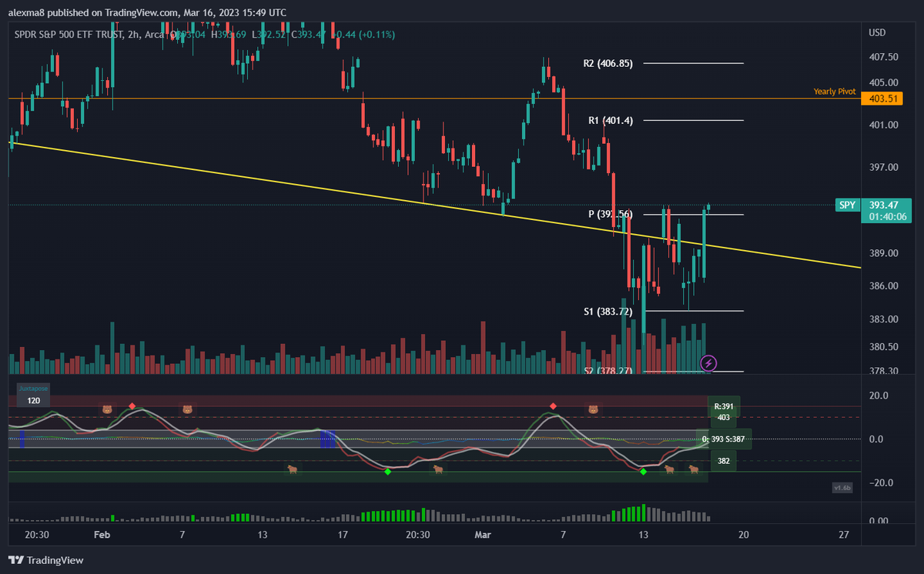Click the 393.47 current price label
Image resolution: width=924 pixels, height=574 pixels.
pos(885,205)
